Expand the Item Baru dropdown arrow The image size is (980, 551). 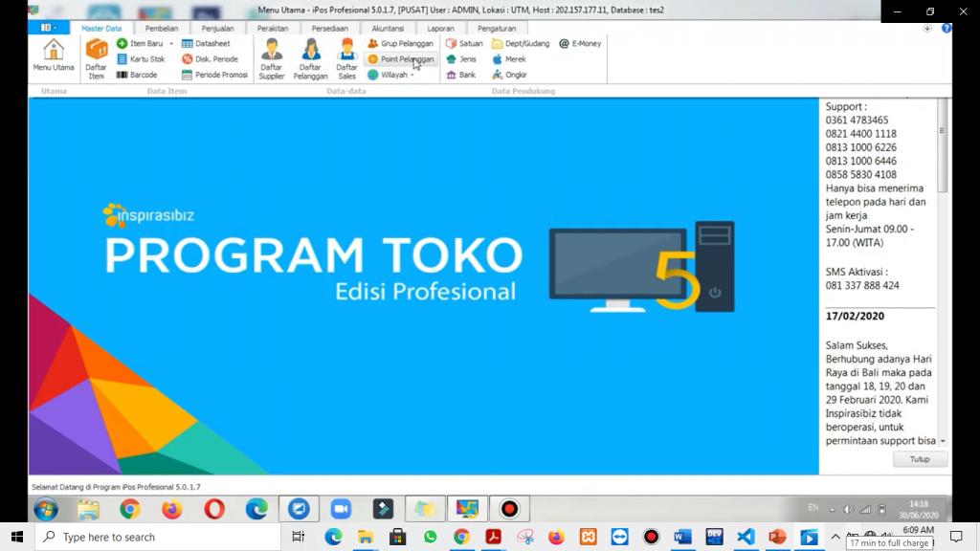click(x=171, y=43)
